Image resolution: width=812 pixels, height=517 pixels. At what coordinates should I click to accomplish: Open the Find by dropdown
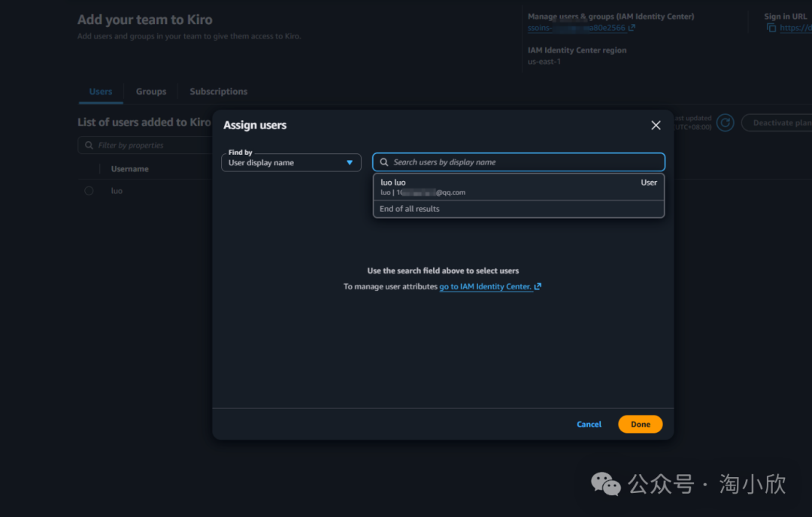tap(291, 162)
